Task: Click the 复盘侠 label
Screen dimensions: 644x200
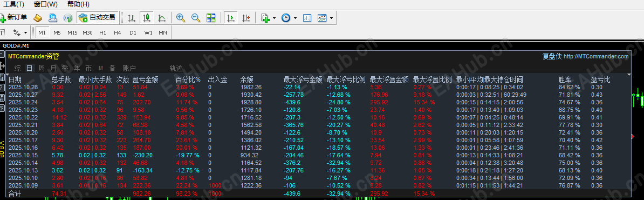Action: pos(552,56)
